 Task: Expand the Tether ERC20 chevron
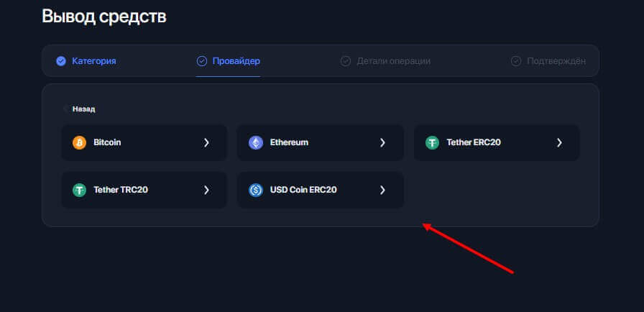(559, 142)
